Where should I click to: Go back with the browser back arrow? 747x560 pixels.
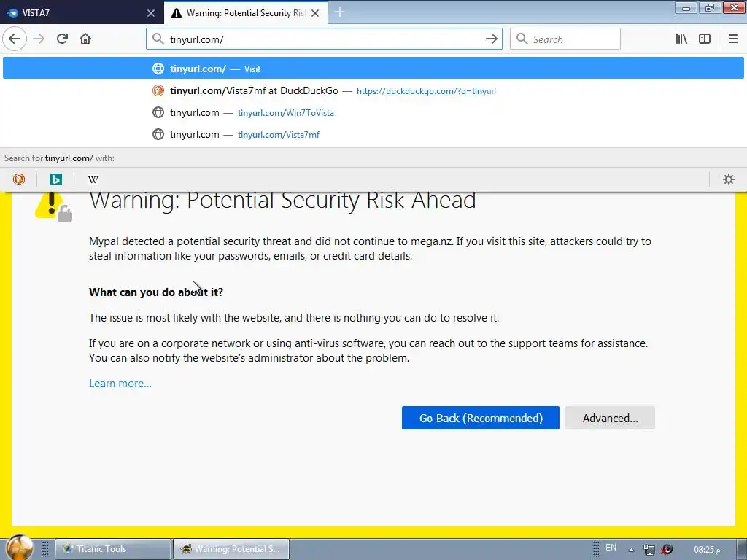[x=15, y=39]
